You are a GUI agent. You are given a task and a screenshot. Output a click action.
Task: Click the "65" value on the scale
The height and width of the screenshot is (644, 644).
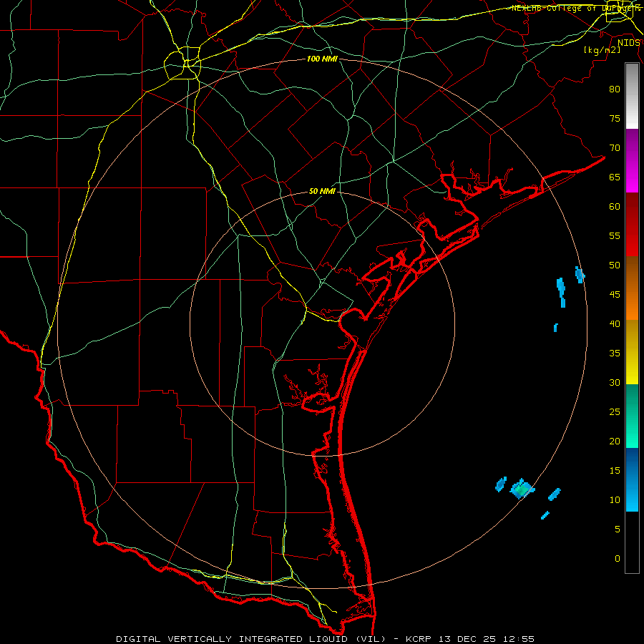(615, 177)
